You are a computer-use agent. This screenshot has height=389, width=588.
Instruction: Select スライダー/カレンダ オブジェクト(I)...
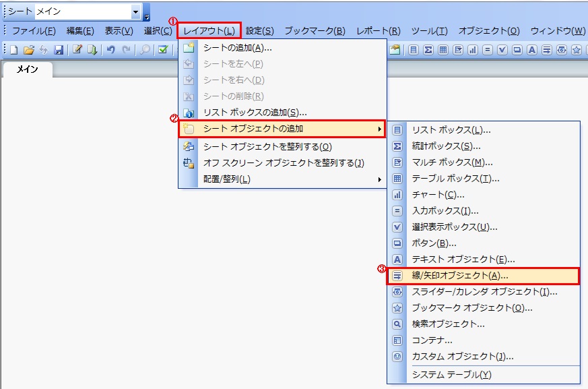coord(484,292)
